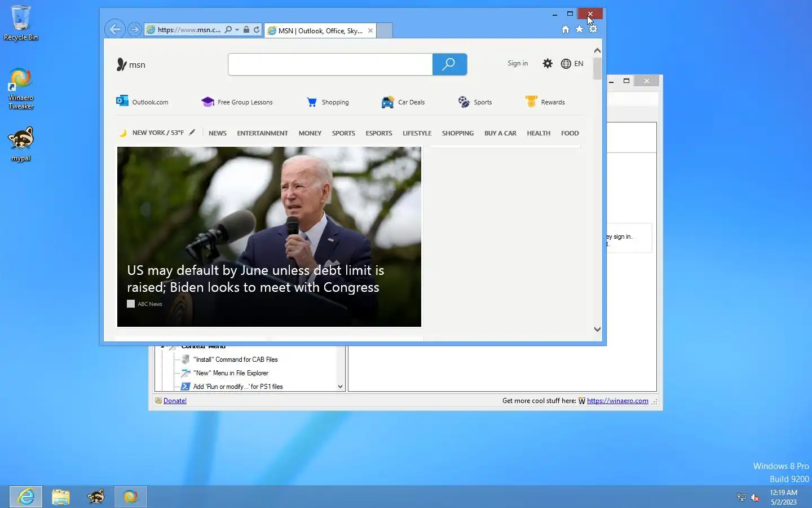Screen dimensions: 812x508
Task: Select ESPORTS in the MSN navigation bar
Action: click(x=379, y=133)
